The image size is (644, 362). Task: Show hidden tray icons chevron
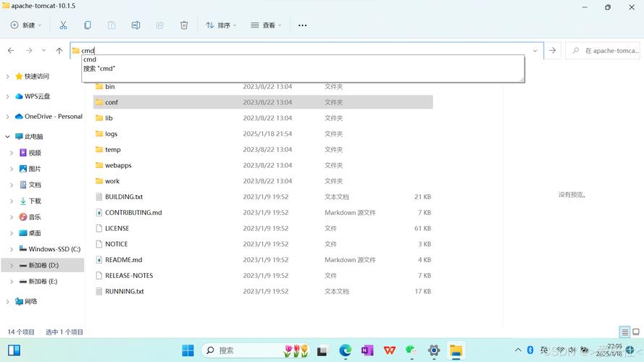pyautogui.click(x=518, y=350)
